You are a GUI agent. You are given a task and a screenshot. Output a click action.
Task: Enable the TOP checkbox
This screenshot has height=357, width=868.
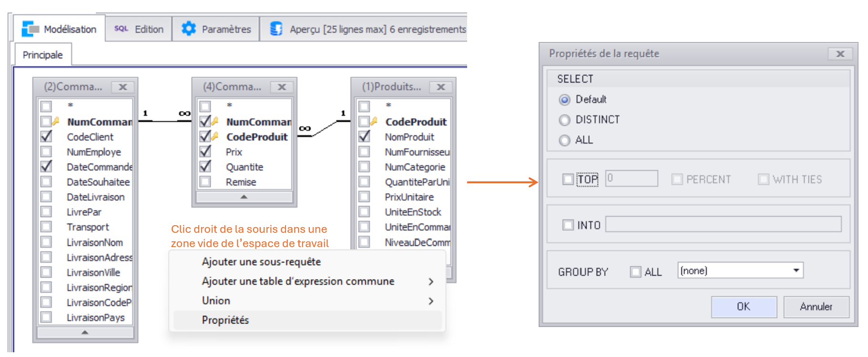point(568,179)
